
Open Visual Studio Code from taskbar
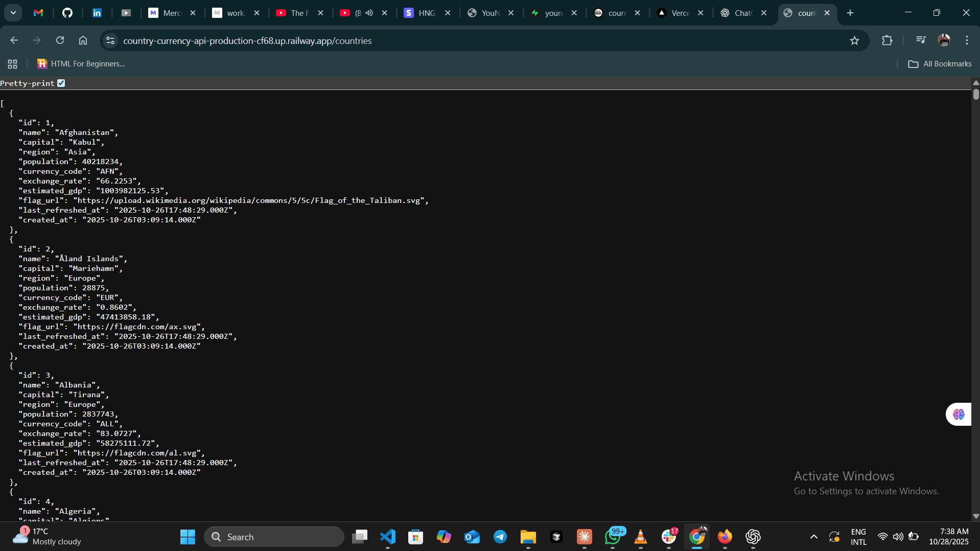tap(388, 537)
